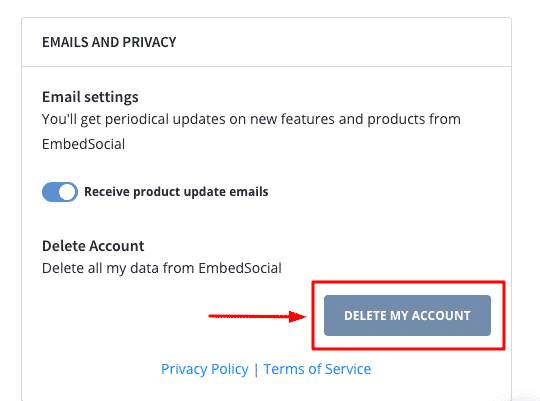Disable the product update emails toggle
Screen dimensions: 540x401
pos(60,192)
